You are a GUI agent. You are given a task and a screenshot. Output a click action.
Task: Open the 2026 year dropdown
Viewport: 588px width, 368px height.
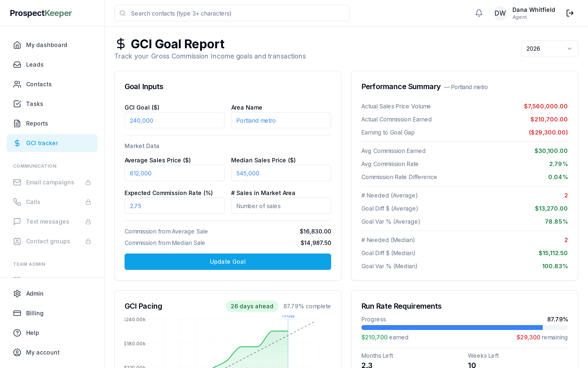click(549, 49)
